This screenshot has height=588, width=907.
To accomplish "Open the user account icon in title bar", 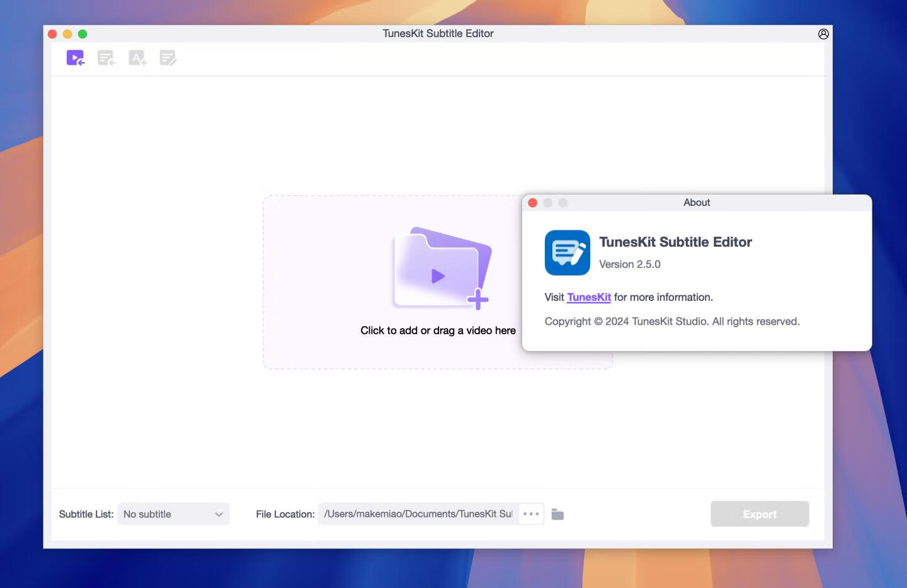I will click(823, 34).
